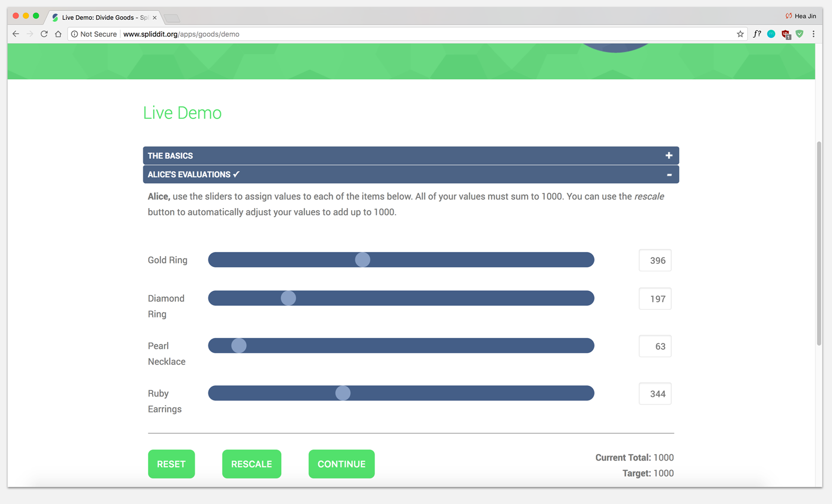Edit the Ruby Earrings value field 344
The image size is (832, 504).
tap(655, 393)
